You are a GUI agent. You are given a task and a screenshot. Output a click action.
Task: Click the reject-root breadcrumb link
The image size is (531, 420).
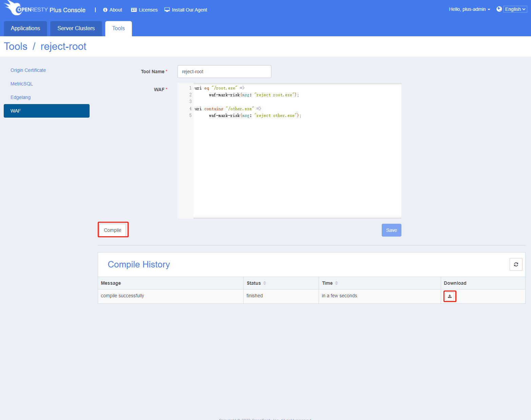tap(63, 46)
